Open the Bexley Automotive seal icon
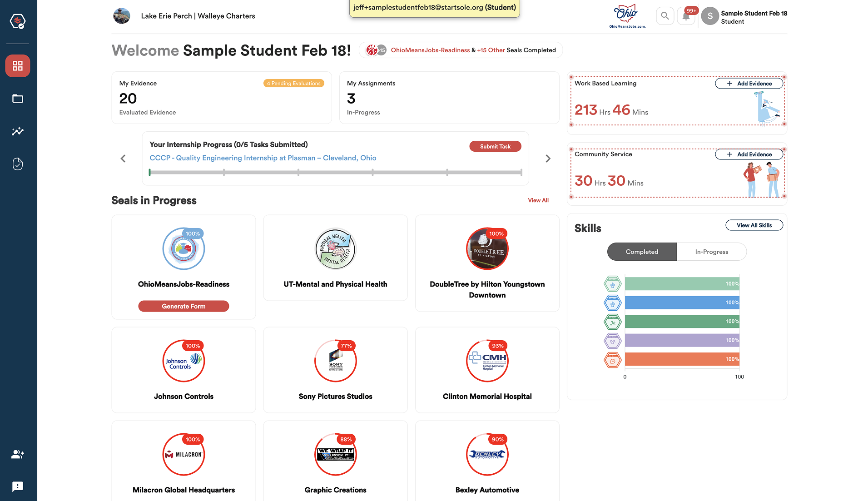 [x=487, y=455]
